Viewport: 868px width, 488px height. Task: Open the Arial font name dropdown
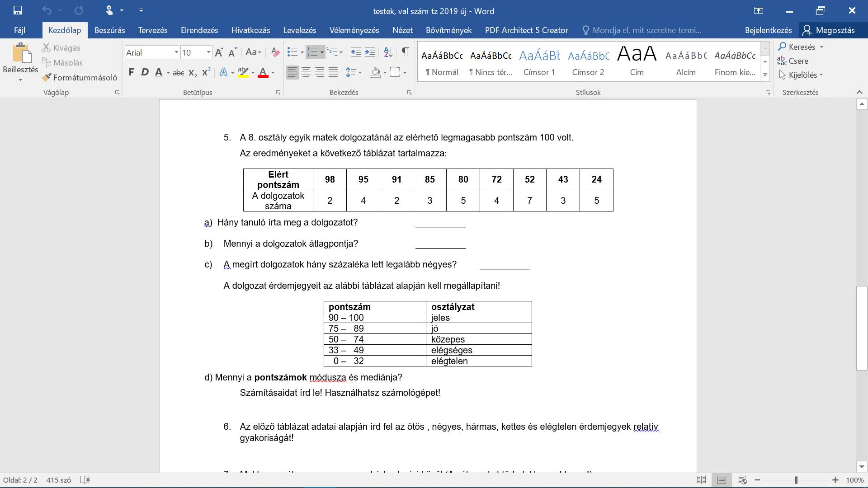[176, 52]
